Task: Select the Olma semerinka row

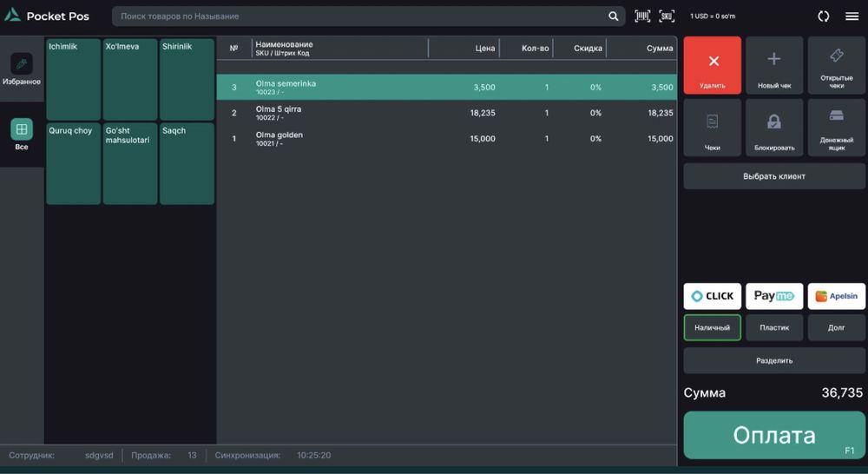Action: click(446, 87)
